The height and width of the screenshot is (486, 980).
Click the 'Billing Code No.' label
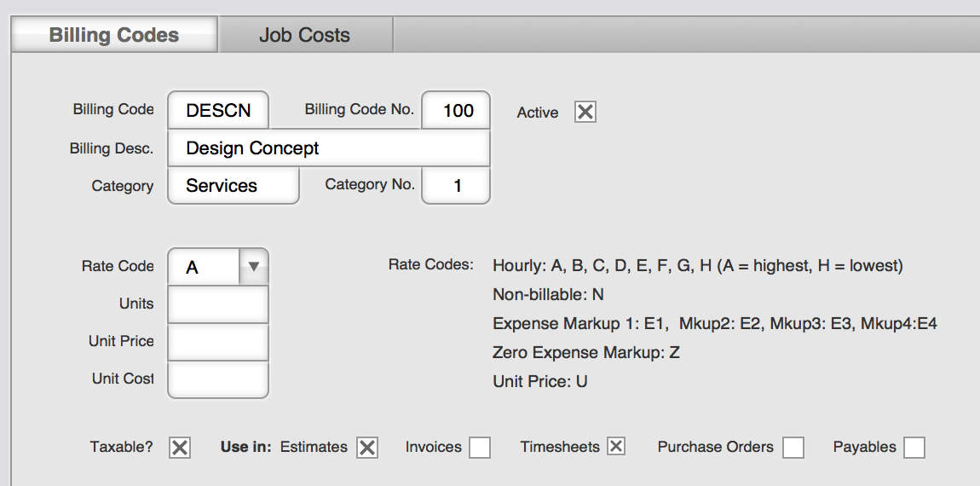tap(360, 109)
